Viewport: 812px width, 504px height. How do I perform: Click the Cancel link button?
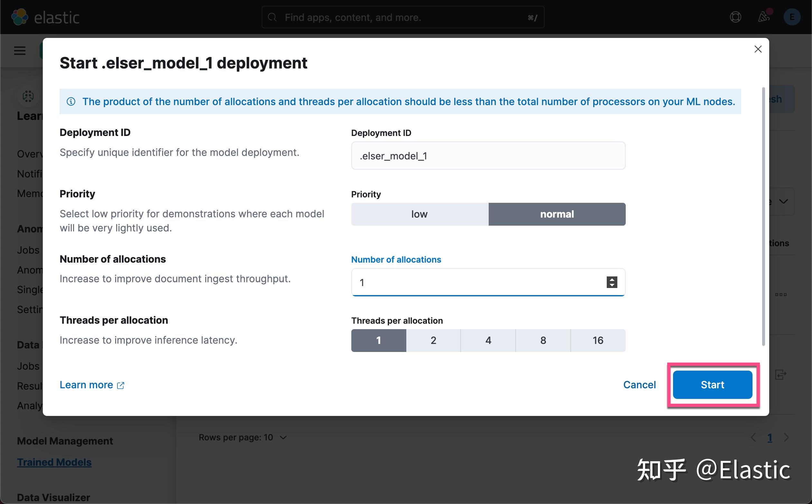pos(639,385)
